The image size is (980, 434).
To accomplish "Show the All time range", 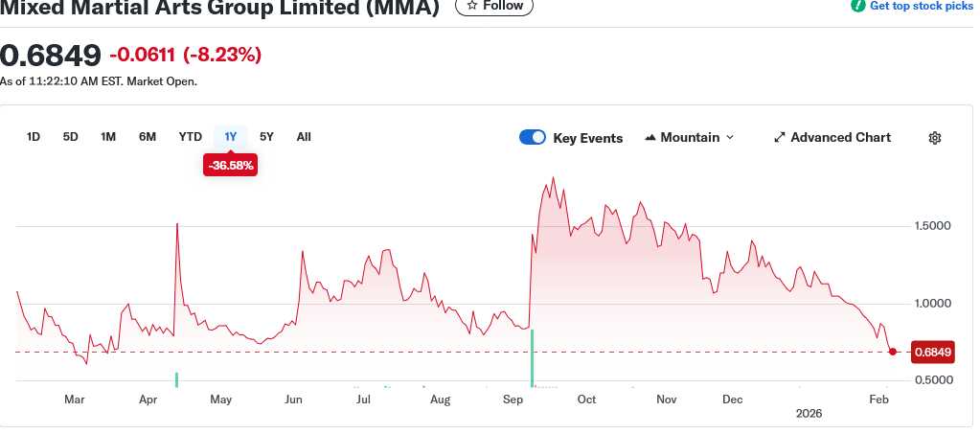I will (304, 137).
